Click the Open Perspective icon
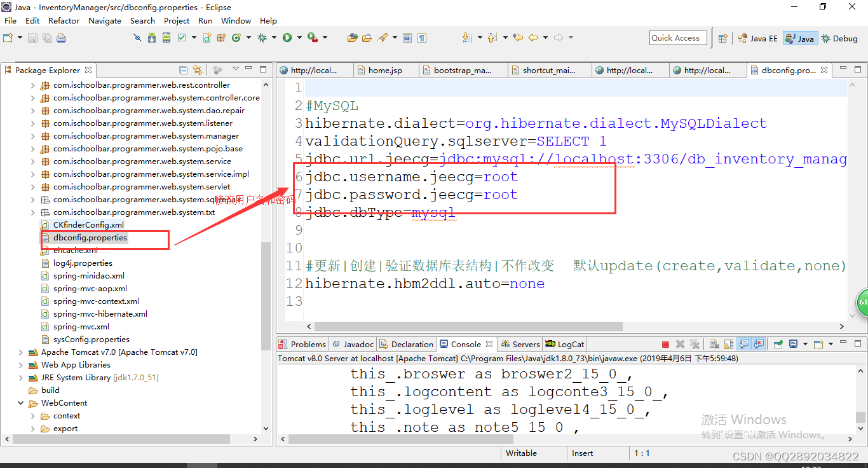868x468 pixels. 724,38
